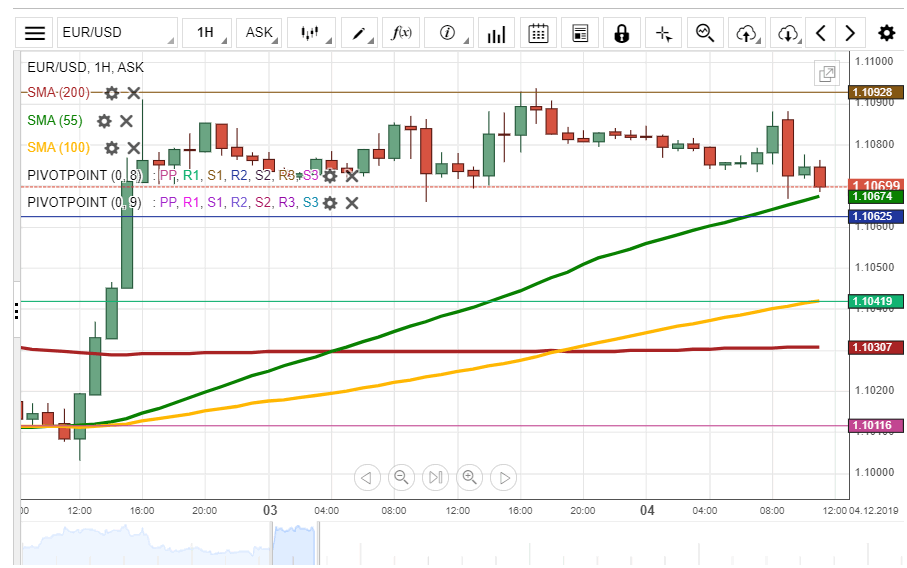Image resolution: width=907 pixels, height=568 pixels.
Task: Select the pencil drawing tool
Action: (359, 33)
